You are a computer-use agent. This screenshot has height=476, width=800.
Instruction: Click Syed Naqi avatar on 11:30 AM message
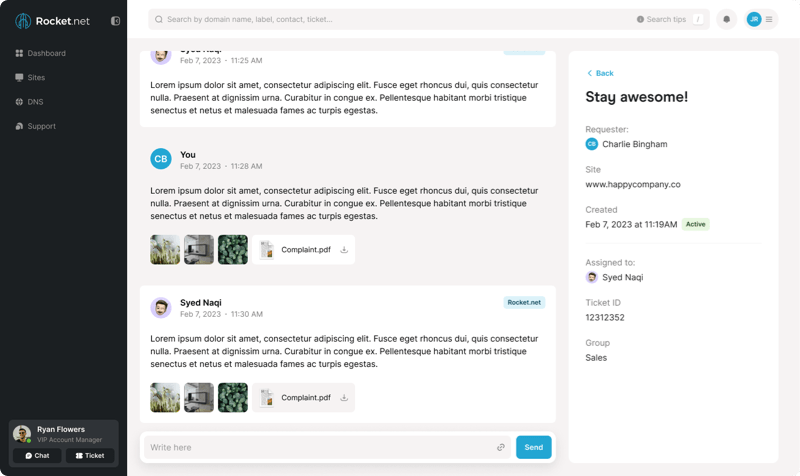(161, 308)
